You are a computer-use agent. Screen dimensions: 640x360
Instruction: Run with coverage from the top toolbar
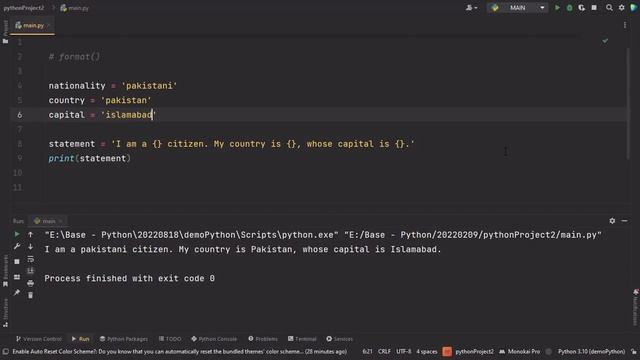pos(582,8)
